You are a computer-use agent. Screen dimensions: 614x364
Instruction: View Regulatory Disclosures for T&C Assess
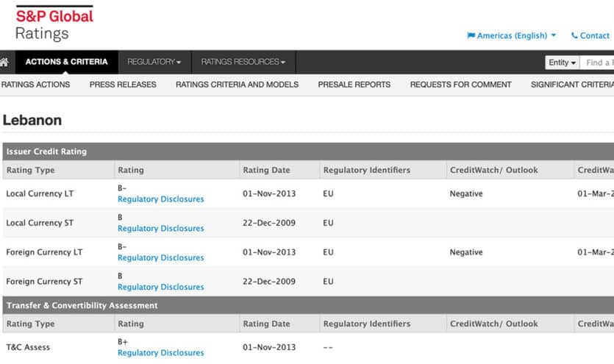point(160,353)
